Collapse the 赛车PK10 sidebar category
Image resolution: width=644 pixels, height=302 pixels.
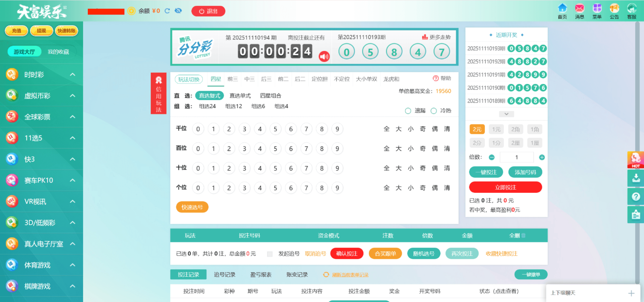click(x=72, y=180)
